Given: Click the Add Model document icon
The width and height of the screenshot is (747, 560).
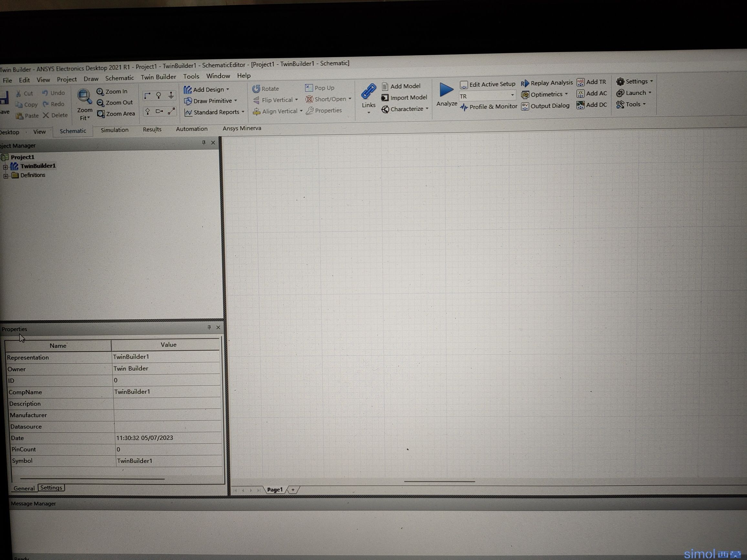Looking at the screenshot, I should coord(384,87).
